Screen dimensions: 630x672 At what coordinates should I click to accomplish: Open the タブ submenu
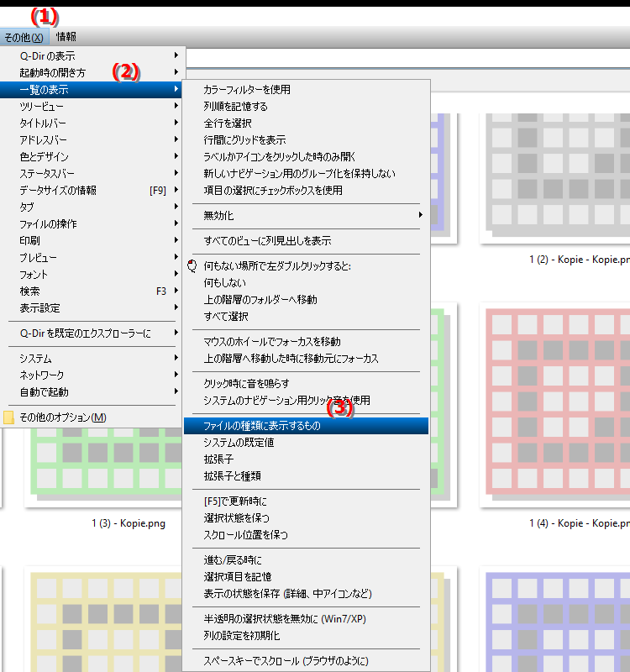click(92, 207)
